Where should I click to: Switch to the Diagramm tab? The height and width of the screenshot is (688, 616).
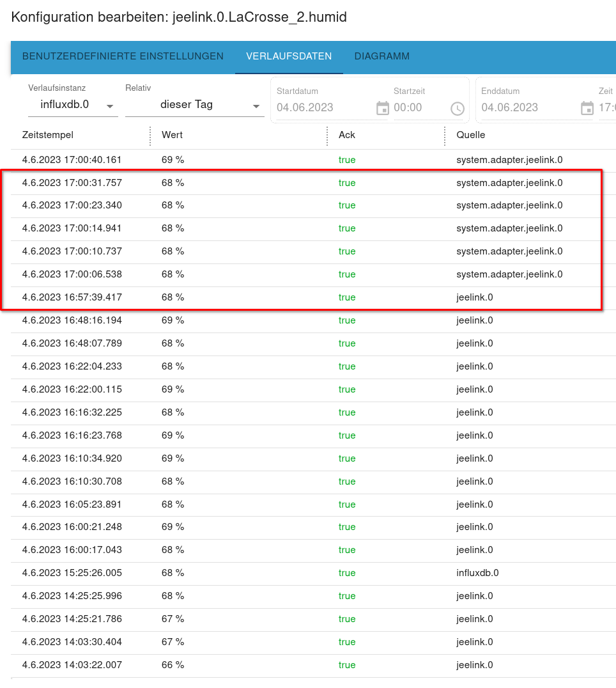point(381,56)
